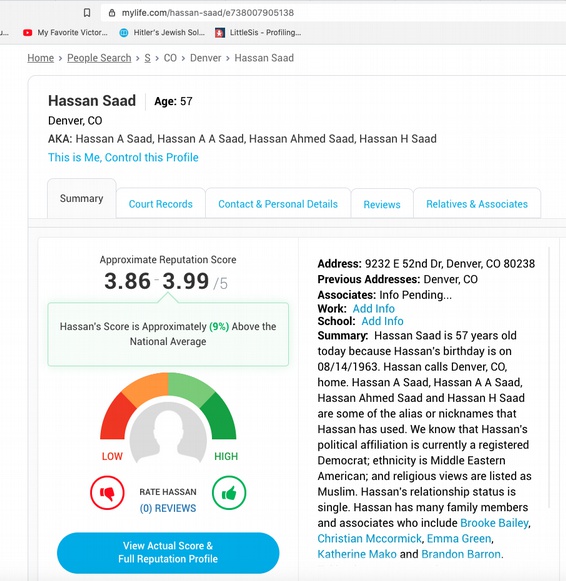This screenshot has width=566, height=581.
Task: Open the Contact & Personal Details tab
Action: 278,204
